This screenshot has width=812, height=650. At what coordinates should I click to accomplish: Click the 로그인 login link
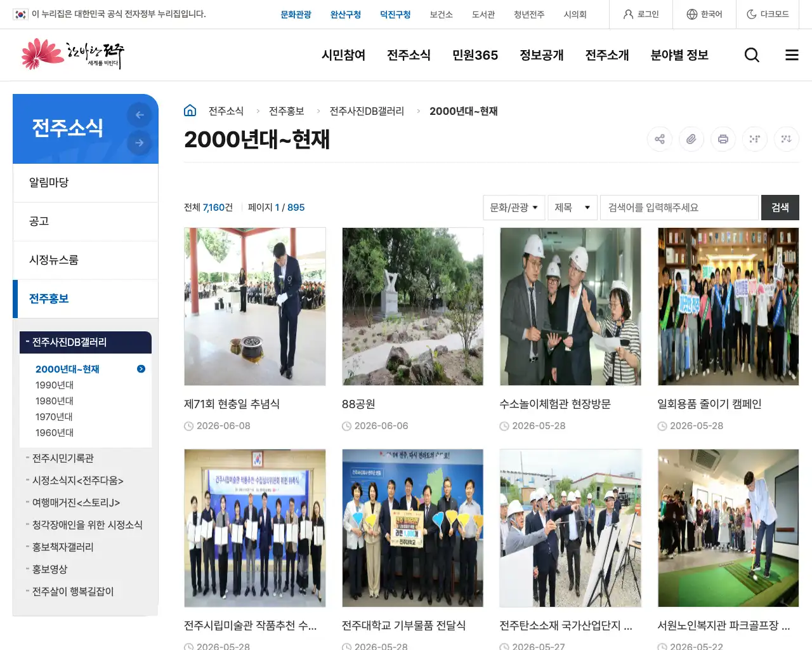tap(641, 14)
